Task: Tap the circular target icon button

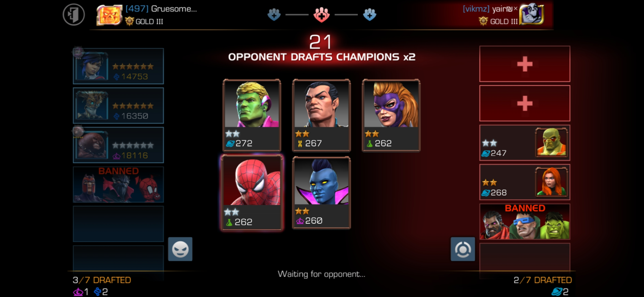Action: (x=463, y=249)
